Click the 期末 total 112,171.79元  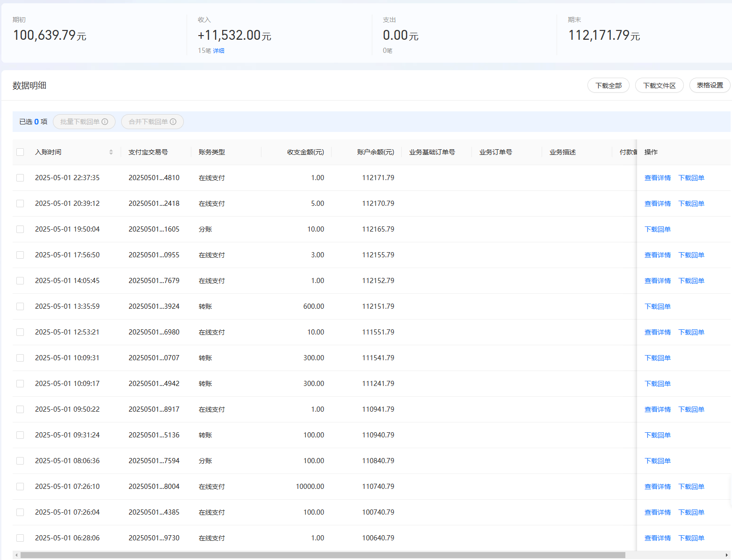point(604,35)
